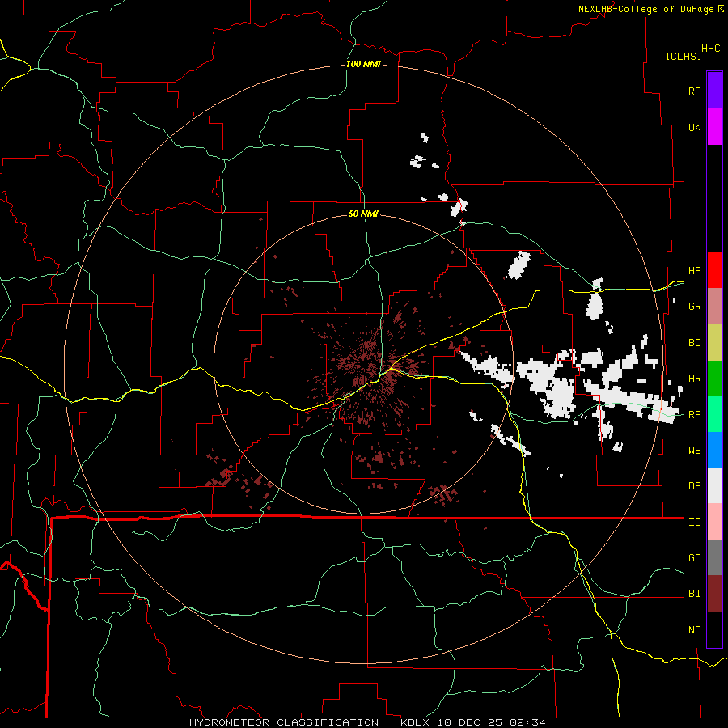Click the ND black legend swatch
The height and width of the screenshot is (728, 728).
pyautogui.click(x=714, y=629)
